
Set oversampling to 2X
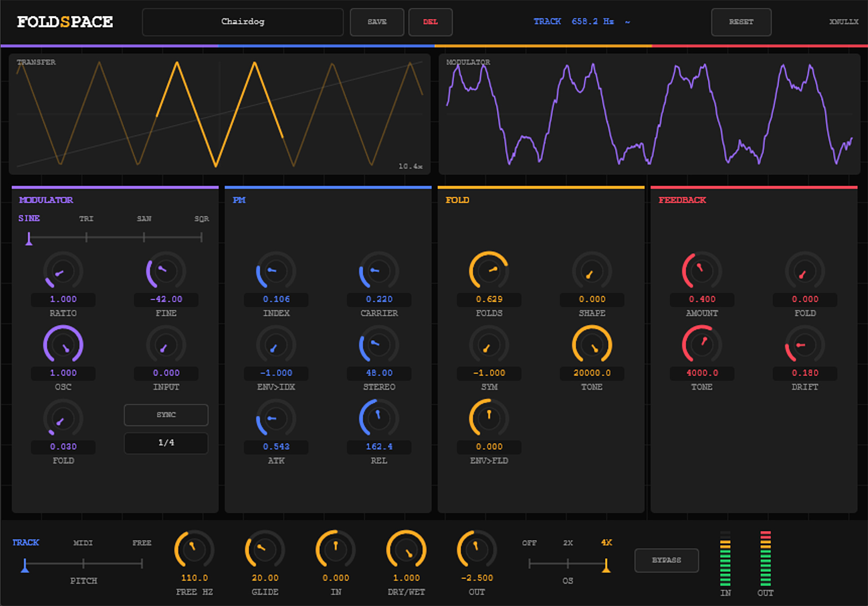click(x=568, y=543)
